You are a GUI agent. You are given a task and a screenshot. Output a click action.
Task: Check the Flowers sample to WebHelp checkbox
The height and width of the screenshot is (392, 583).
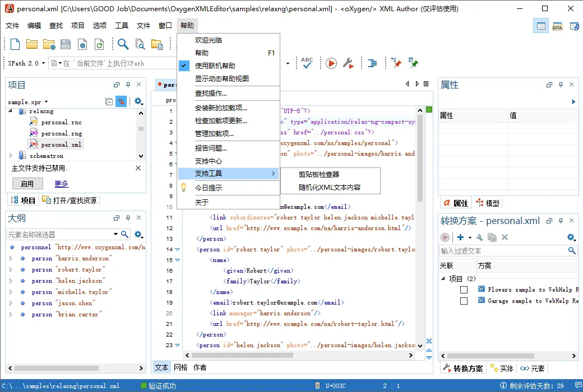464,290
